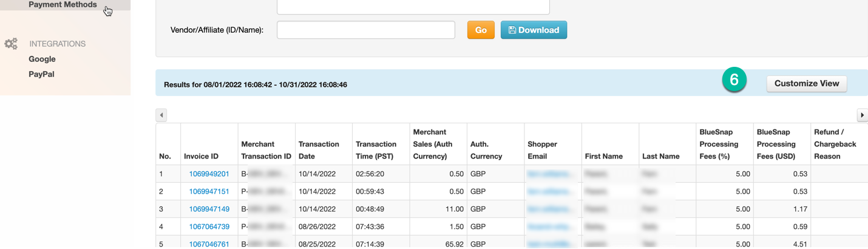
Task: Open the Customize View options
Action: click(806, 83)
